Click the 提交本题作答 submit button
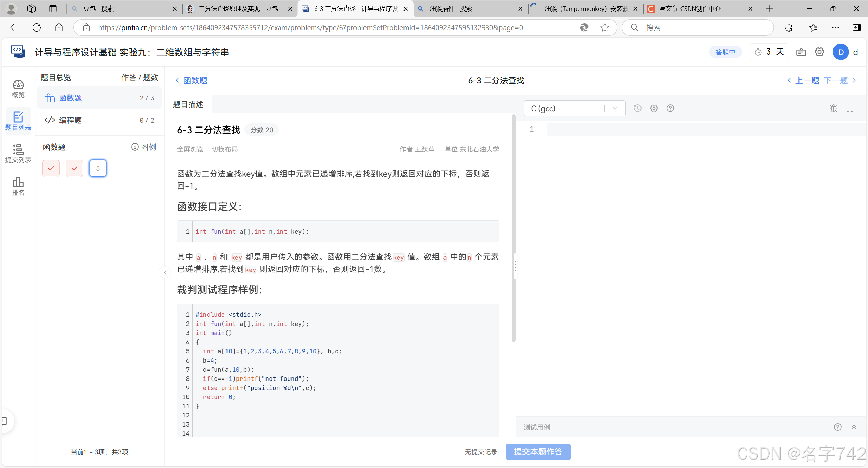This screenshot has width=868, height=468. pos(538,452)
